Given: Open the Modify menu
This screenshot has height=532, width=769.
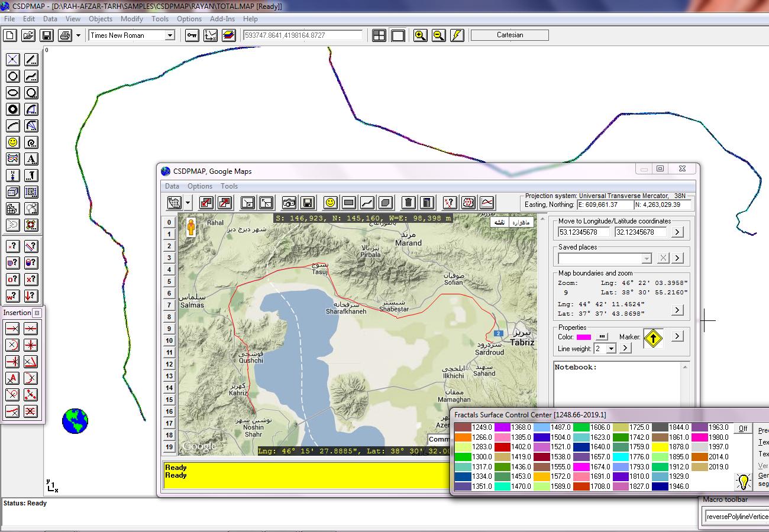Looking at the screenshot, I should (132, 18).
